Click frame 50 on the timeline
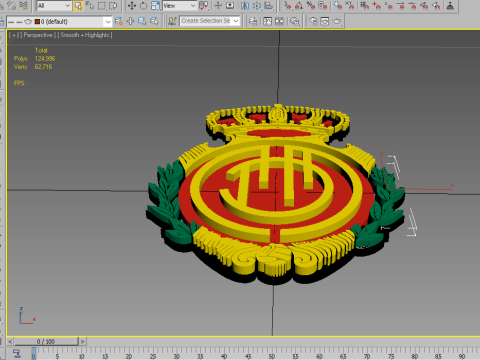 click(272, 356)
